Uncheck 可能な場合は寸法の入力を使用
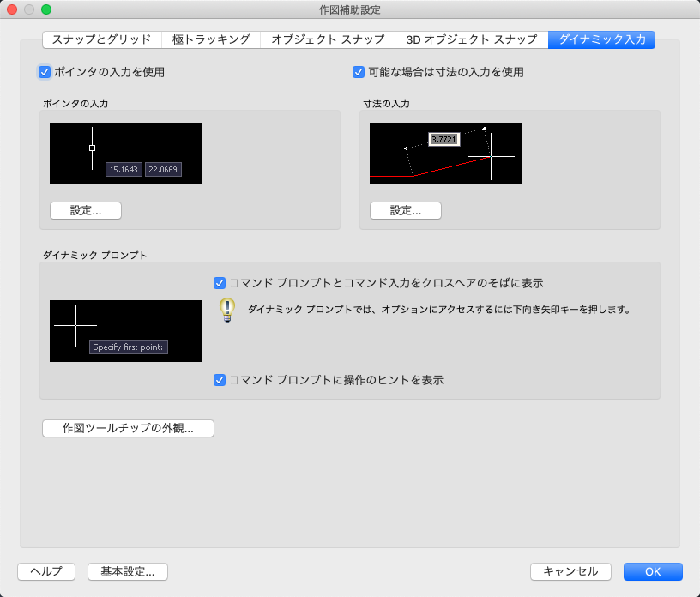700x597 pixels. pos(359,72)
